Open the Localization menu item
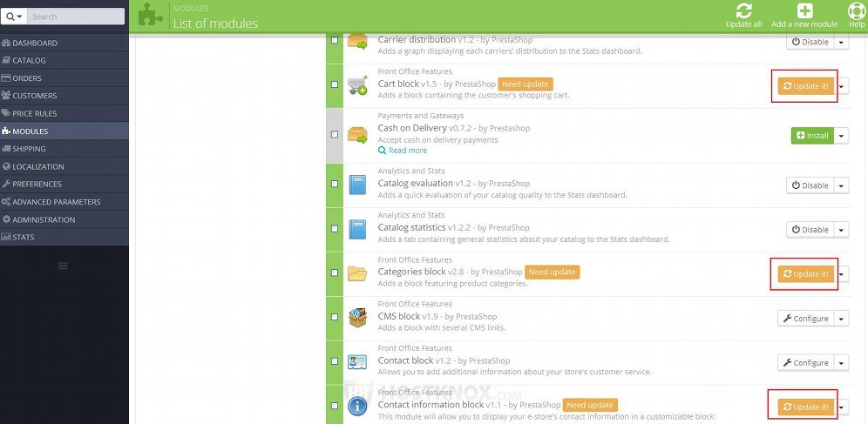 64,166
